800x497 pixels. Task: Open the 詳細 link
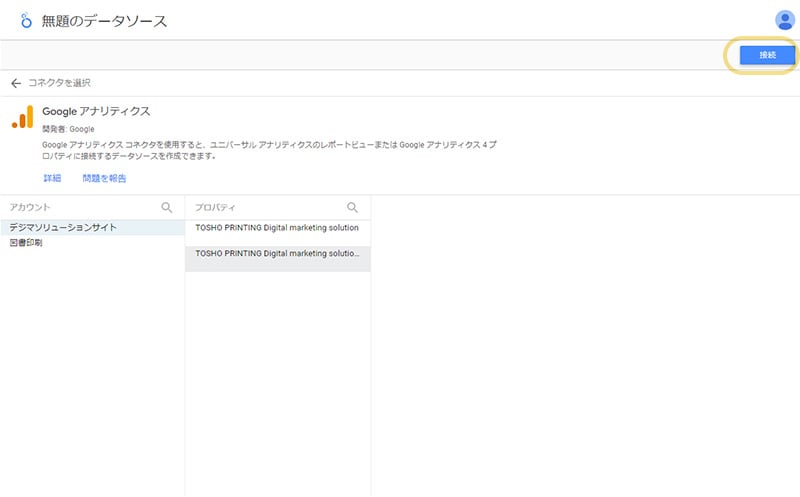(52, 178)
